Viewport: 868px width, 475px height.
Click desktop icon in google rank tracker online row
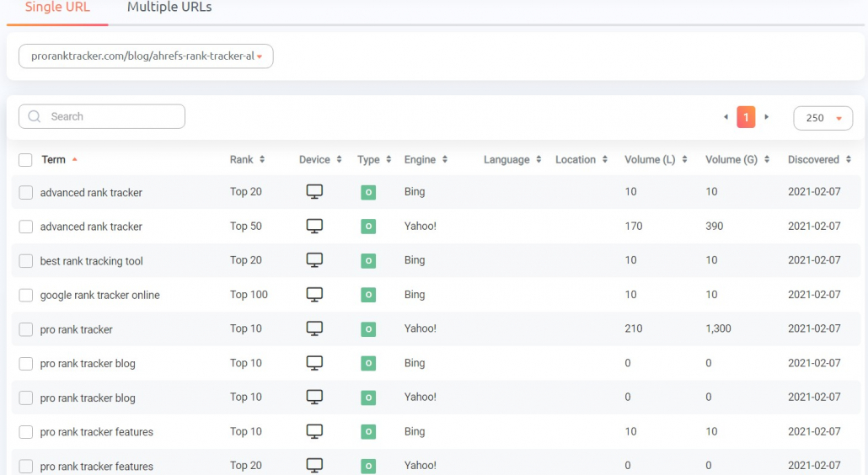[314, 295]
